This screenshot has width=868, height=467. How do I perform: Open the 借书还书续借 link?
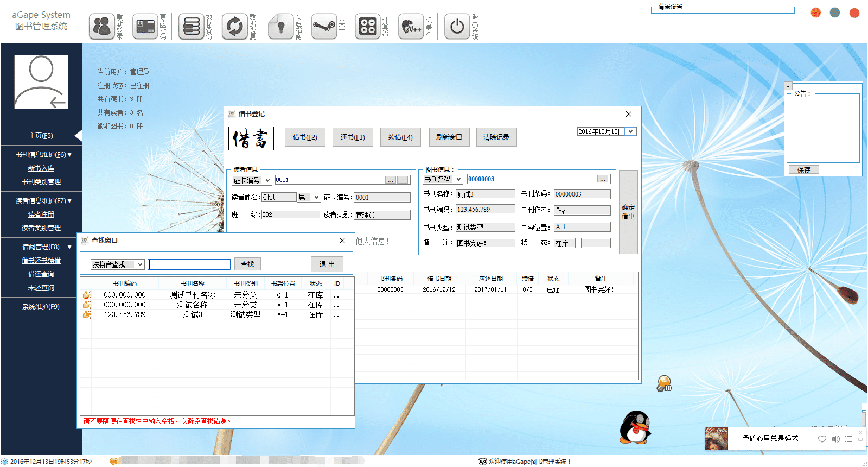click(x=41, y=261)
